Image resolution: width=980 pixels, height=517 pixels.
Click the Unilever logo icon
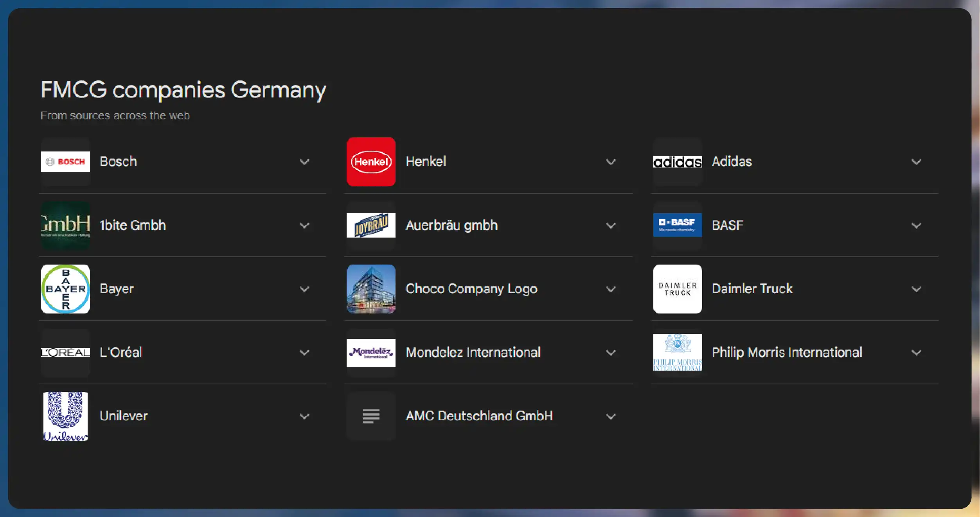(x=65, y=416)
